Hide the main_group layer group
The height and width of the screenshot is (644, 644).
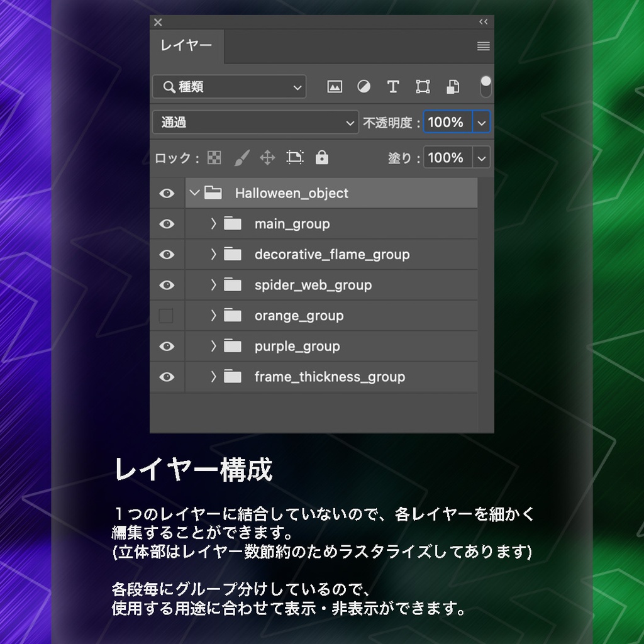pyautogui.click(x=167, y=224)
